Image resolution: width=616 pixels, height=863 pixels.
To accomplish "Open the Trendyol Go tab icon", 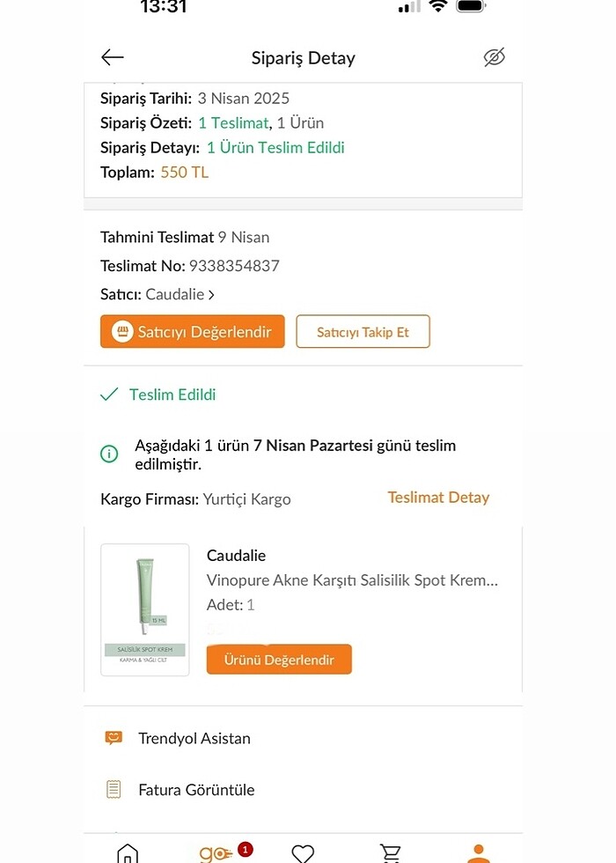I will tap(216, 852).
